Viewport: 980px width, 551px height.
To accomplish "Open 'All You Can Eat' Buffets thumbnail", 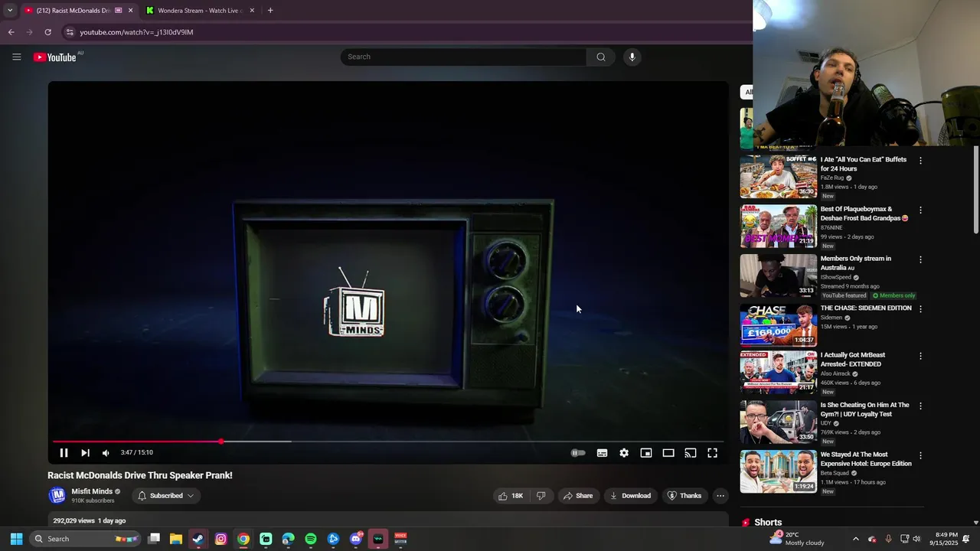I will coord(778,177).
